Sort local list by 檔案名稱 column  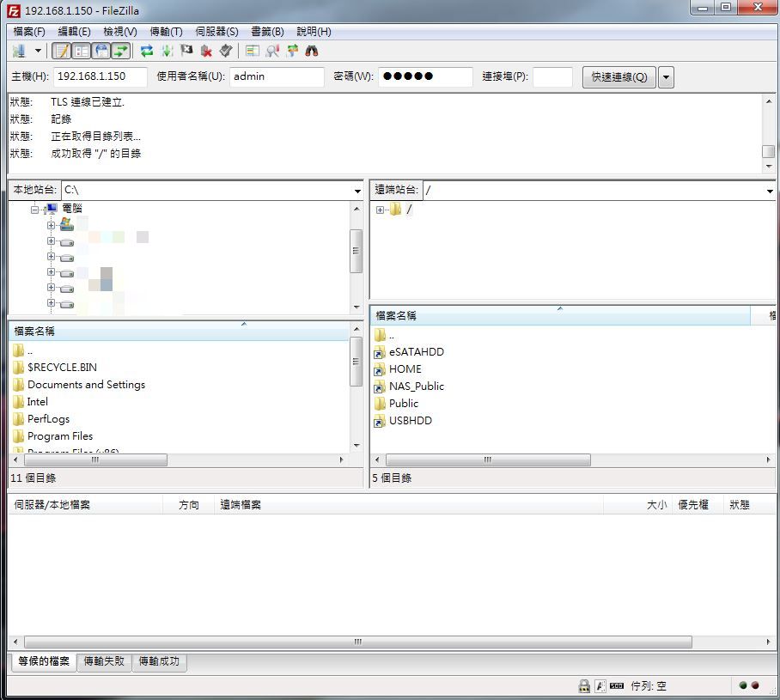tap(179, 332)
